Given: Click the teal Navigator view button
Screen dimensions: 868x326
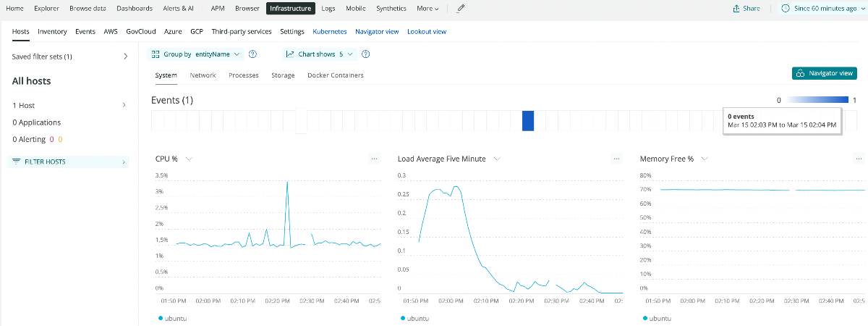Looking at the screenshot, I should 825,73.
